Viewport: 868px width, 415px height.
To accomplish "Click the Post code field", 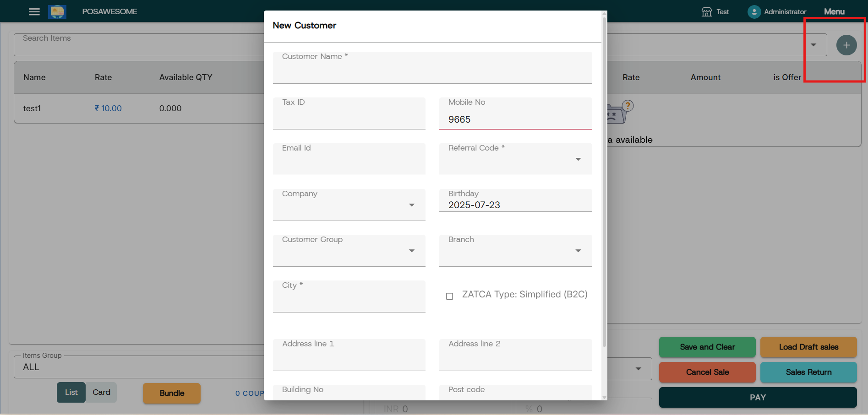I will tap(515, 393).
